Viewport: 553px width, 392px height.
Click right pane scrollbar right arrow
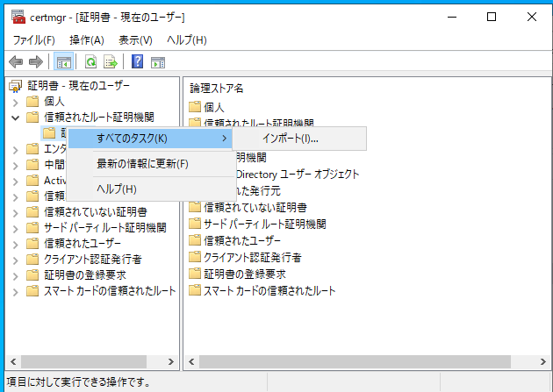[x=542, y=361]
